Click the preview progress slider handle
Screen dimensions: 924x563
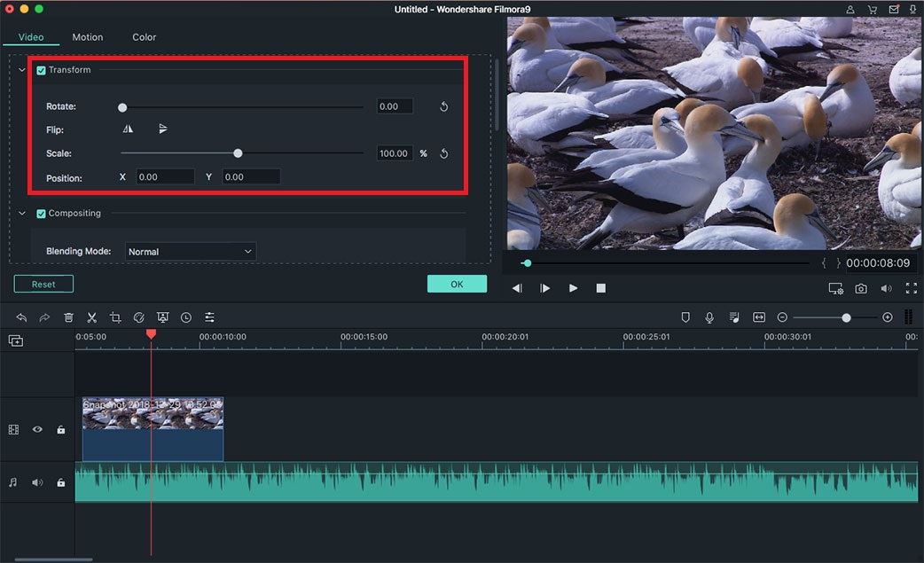(528, 263)
